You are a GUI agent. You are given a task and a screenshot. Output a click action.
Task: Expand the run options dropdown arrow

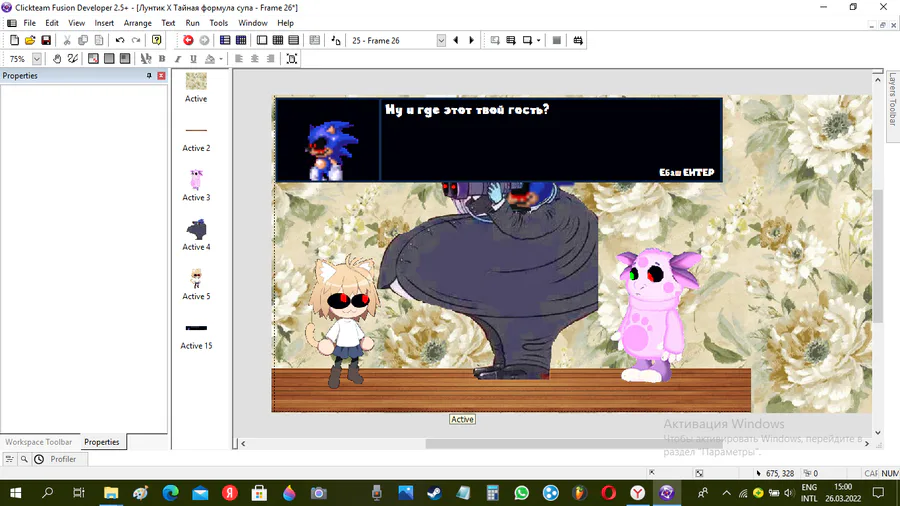[538, 40]
